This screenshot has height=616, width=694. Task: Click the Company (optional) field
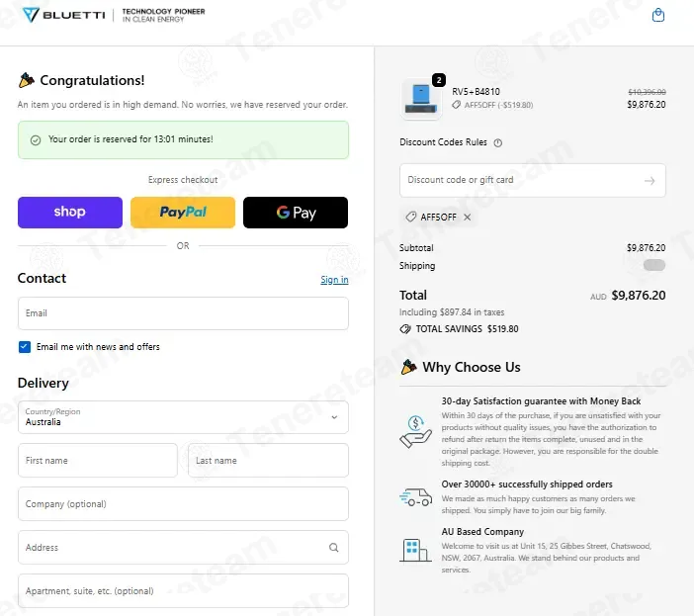coord(183,504)
